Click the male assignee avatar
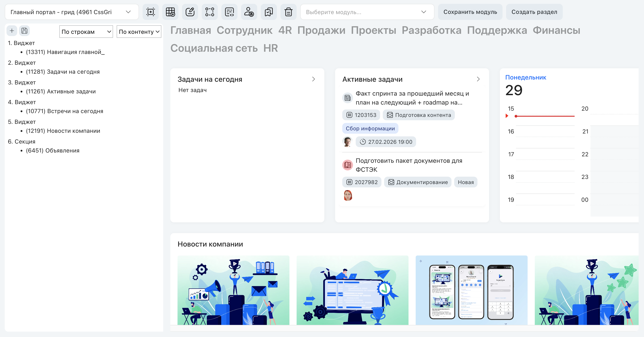 [347, 142]
